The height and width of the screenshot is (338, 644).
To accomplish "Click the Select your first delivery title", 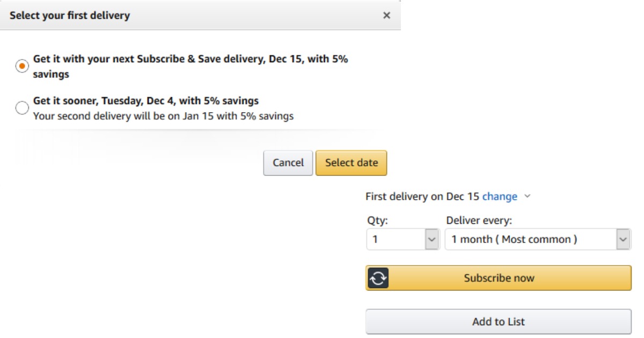I will pos(70,16).
